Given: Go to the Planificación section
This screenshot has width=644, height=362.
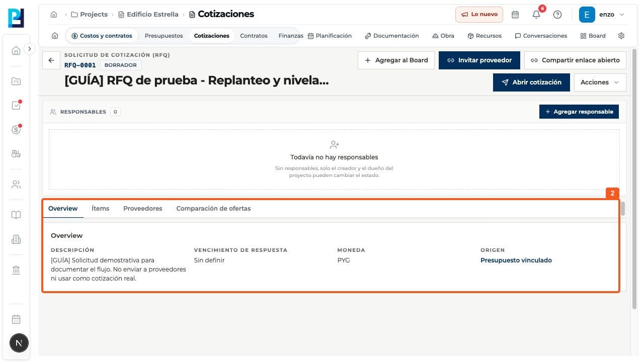Looking at the screenshot, I should (x=330, y=36).
